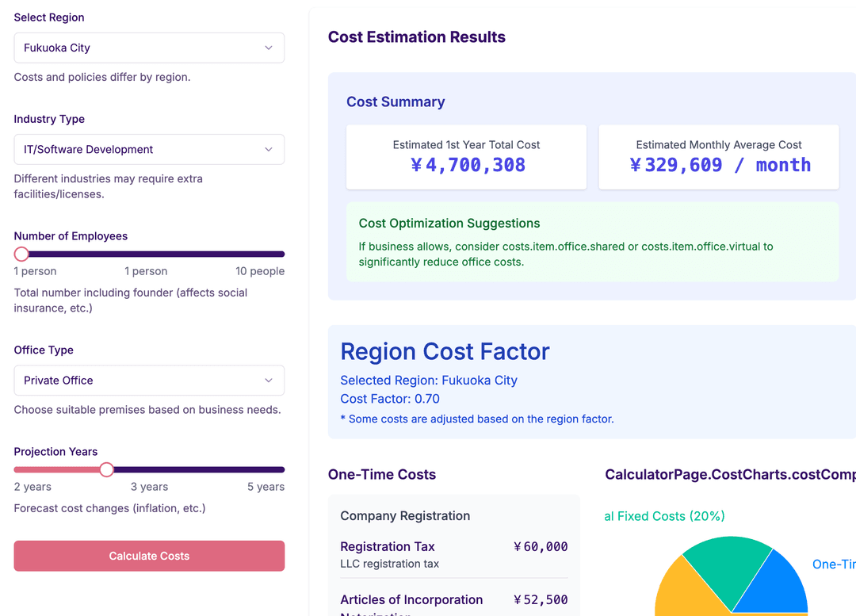
Task: Click the Selected Region: Fukuoka City text
Action: (x=429, y=380)
